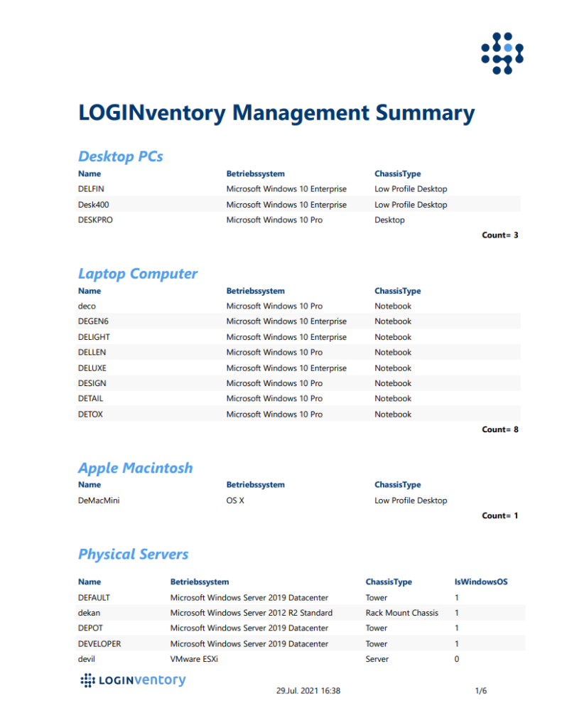Select the DETAIL laptop name
Viewport: 562px width, 728px height.
click(x=90, y=399)
